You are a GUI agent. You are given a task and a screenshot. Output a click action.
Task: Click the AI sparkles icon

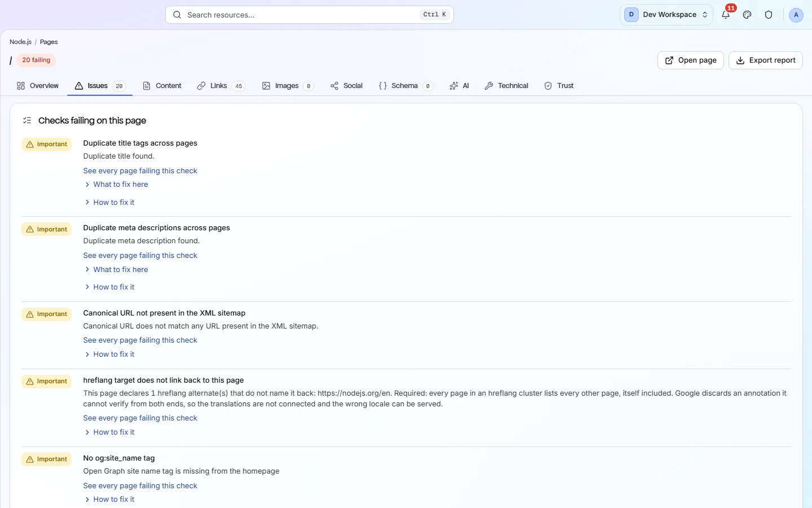point(454,86)
